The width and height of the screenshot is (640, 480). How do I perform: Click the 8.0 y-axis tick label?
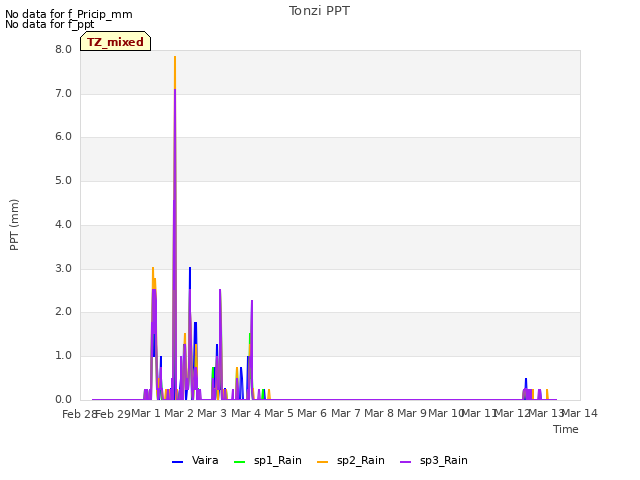[63, 49]
